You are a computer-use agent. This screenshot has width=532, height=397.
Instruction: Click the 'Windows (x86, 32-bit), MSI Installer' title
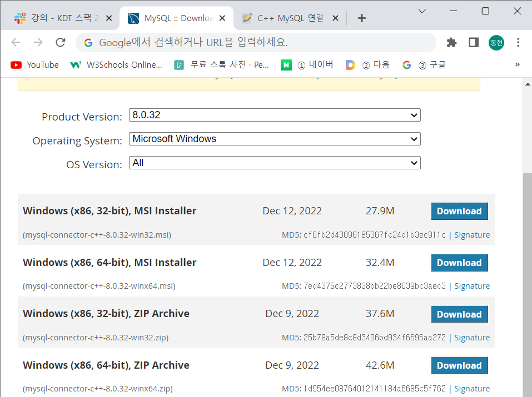coord(110,211)
